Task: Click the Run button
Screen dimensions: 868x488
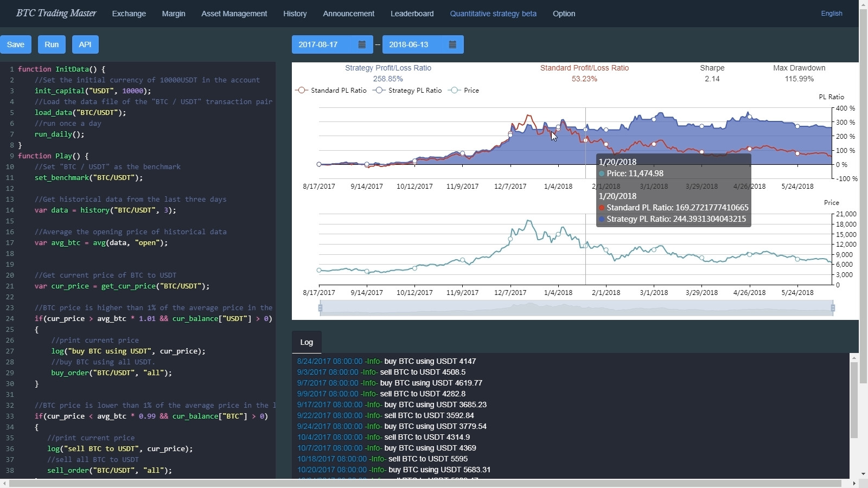Action: click(x=51, y=44)
